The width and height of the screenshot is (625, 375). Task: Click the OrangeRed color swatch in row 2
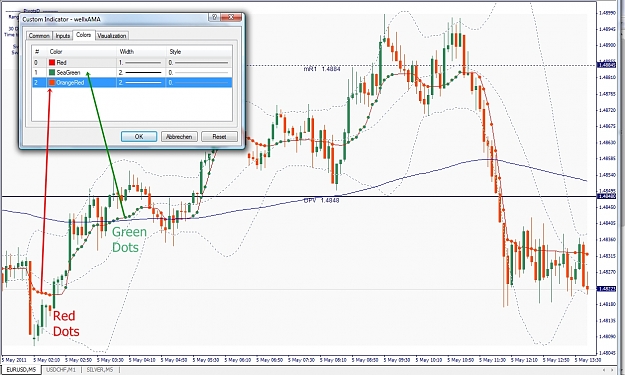pos(52,82)
